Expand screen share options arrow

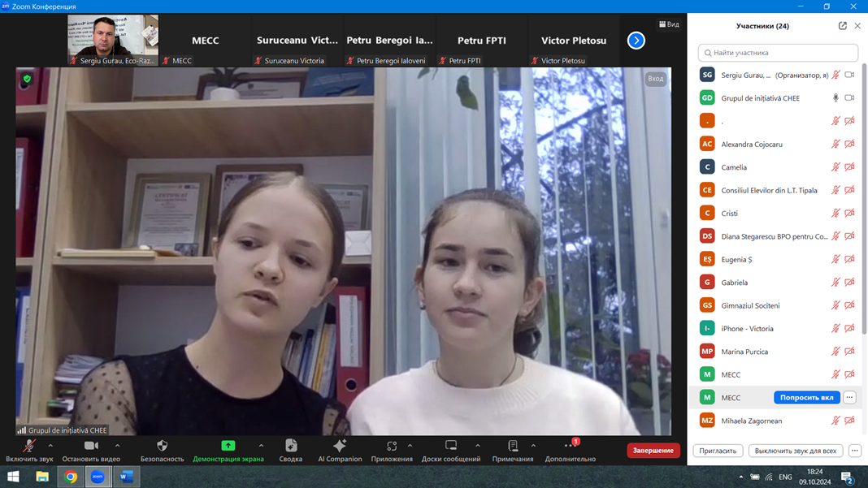pos(261,445)
